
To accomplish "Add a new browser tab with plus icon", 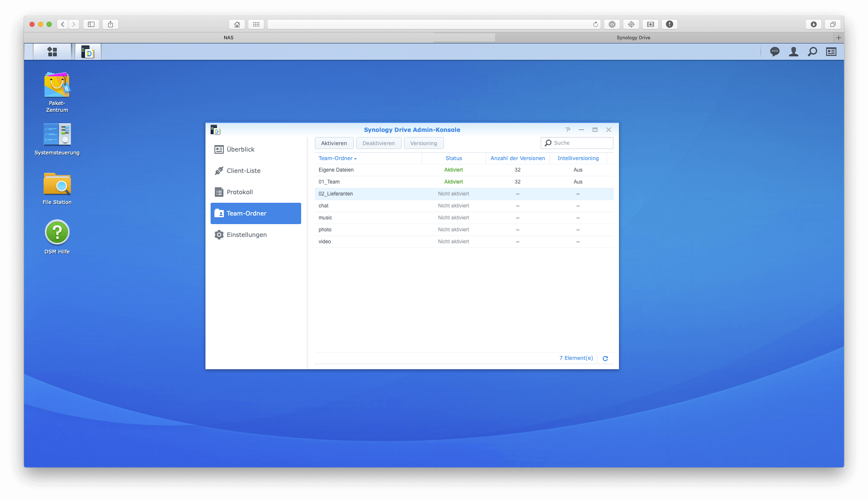I will (x=839, y=38).
